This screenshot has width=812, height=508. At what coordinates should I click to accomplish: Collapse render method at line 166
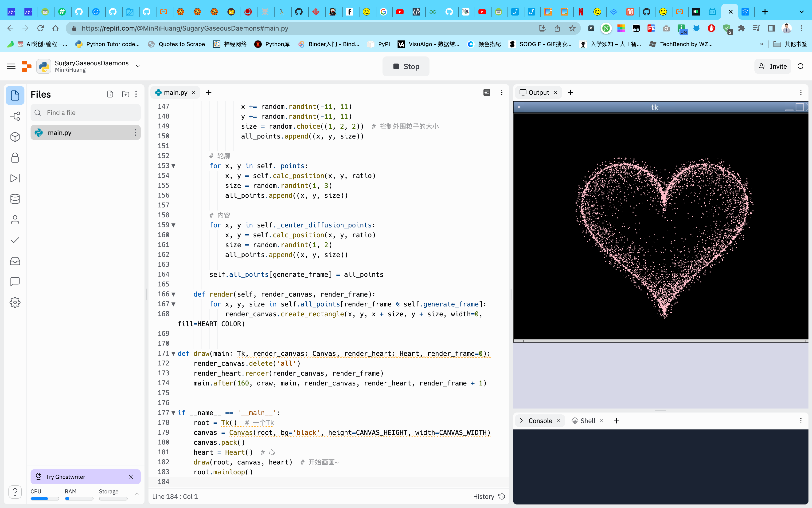(173, 294)
